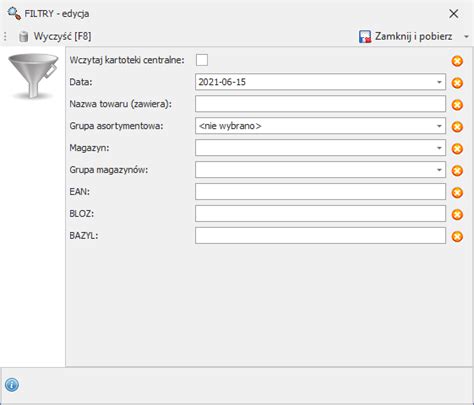The image size is (474, 405).
Task: Close the FILTRY - edycja window
Action: (453, 14)
